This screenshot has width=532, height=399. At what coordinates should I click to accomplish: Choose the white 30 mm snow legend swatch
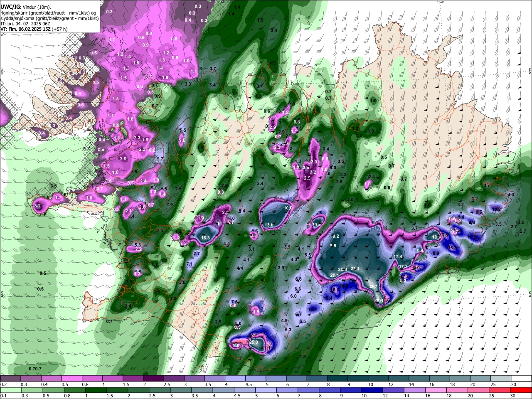coord(521,379)
